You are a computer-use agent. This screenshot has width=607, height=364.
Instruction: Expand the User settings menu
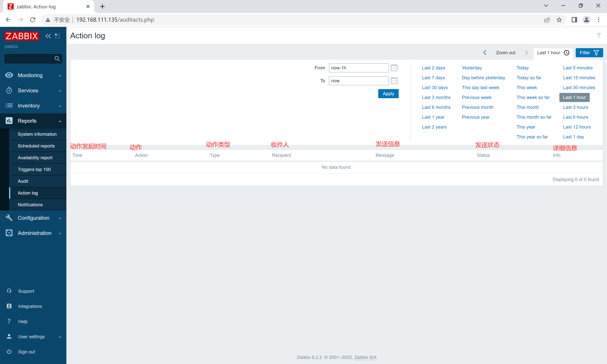33,337
